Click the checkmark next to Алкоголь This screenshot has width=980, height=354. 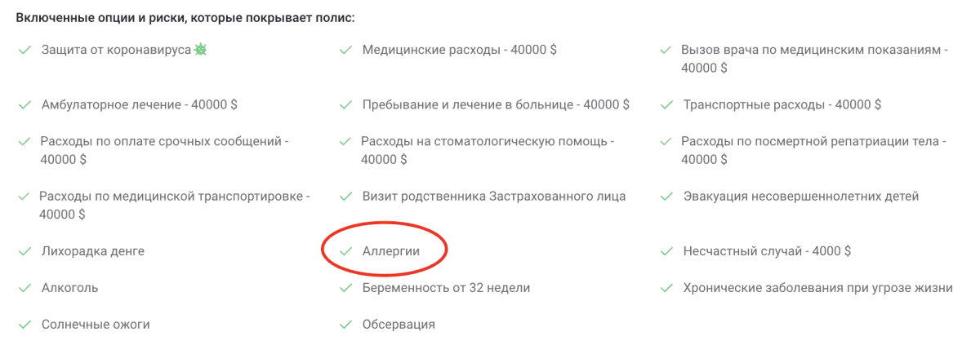pyautogui.click(x=24, y=288)
